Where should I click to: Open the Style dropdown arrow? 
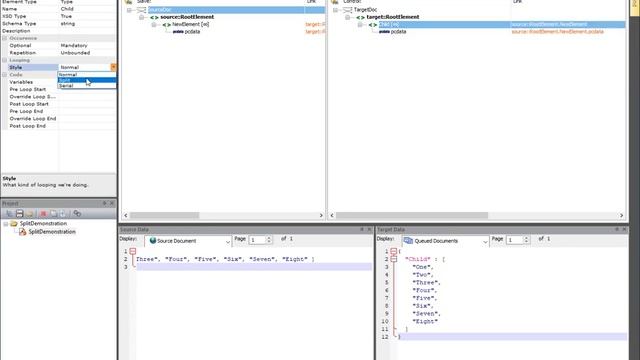113,67
